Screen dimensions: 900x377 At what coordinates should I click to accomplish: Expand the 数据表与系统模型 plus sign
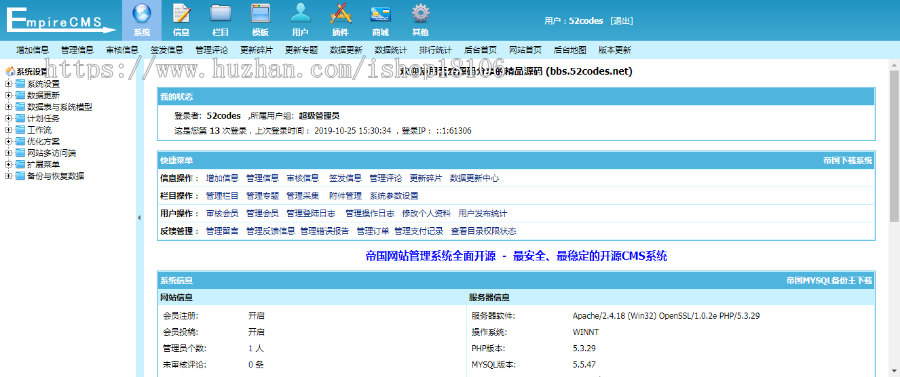[x=9, y=107]
